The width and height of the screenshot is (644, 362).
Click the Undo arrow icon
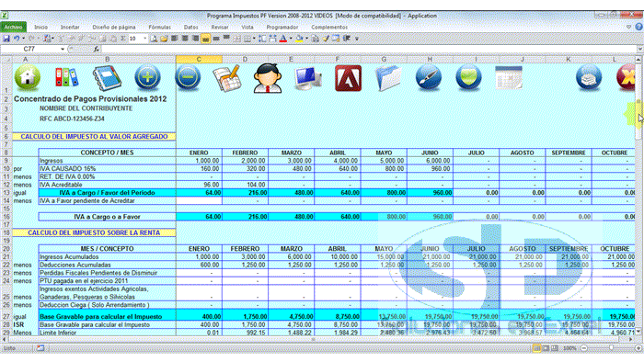coord(17,39)
